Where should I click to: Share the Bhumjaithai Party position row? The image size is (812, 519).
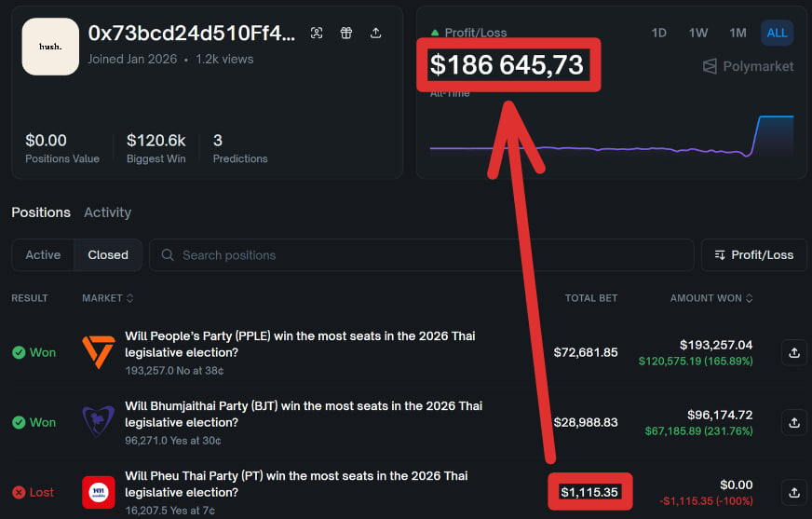[x=794, y=422]
